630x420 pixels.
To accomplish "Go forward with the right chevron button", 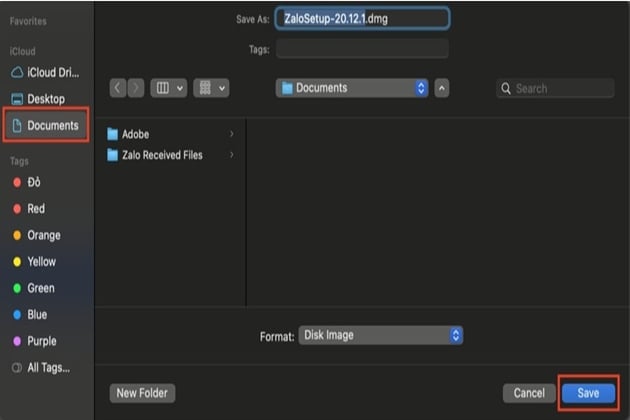I will pos(136,88).
